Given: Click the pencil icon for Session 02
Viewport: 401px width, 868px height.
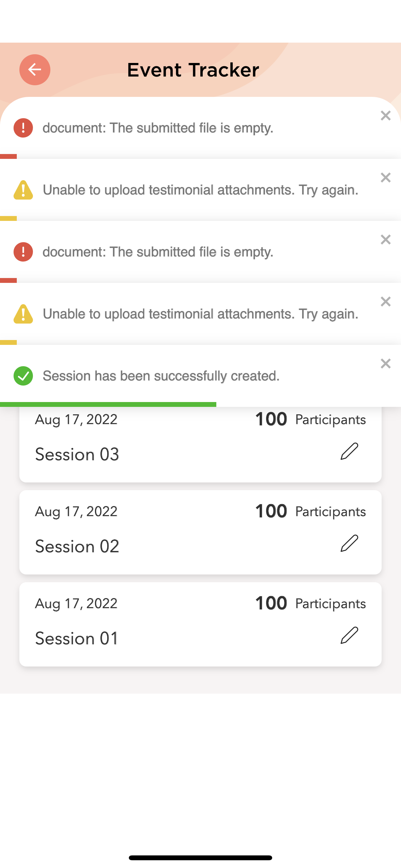Looking at the screenshot, I should coord(349,543).
